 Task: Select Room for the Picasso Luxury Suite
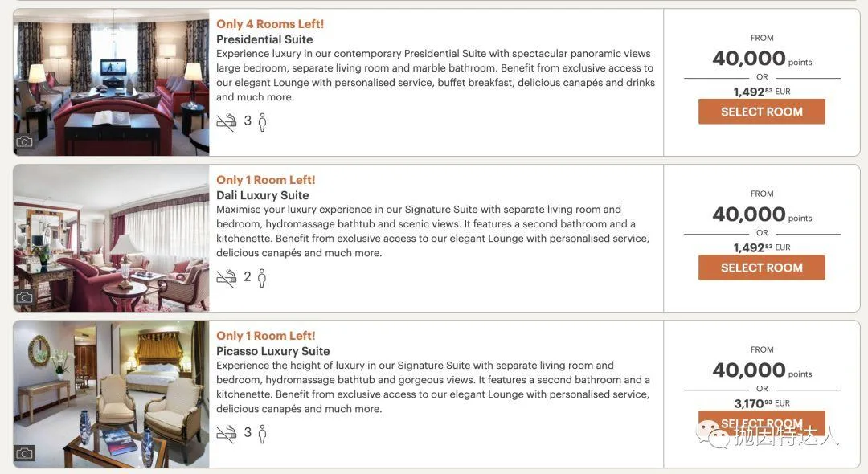click(761, 423)
